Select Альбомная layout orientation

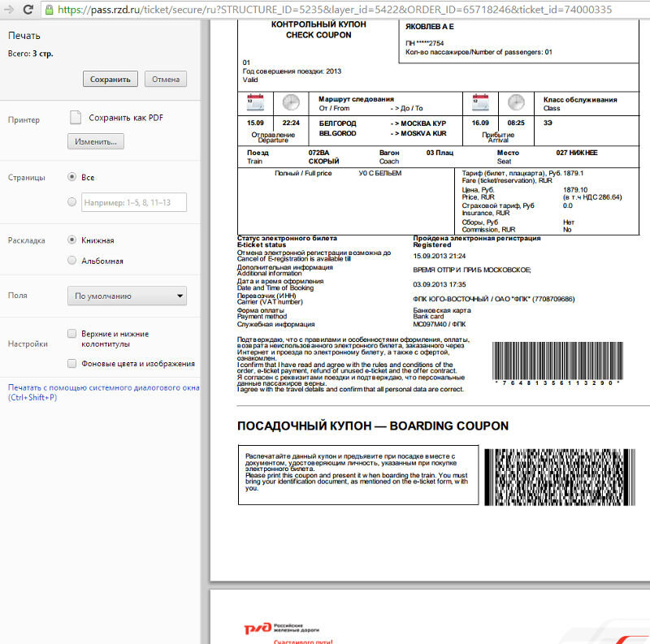coord(71,260)
